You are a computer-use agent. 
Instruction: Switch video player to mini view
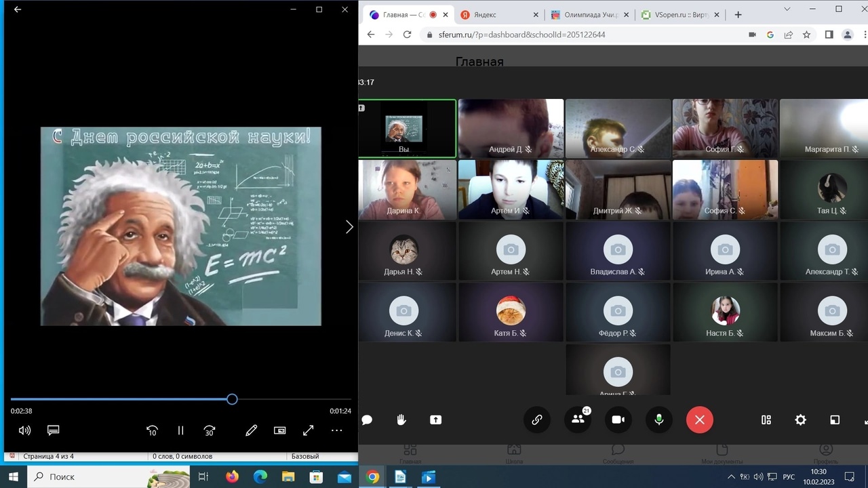(279, 430)
